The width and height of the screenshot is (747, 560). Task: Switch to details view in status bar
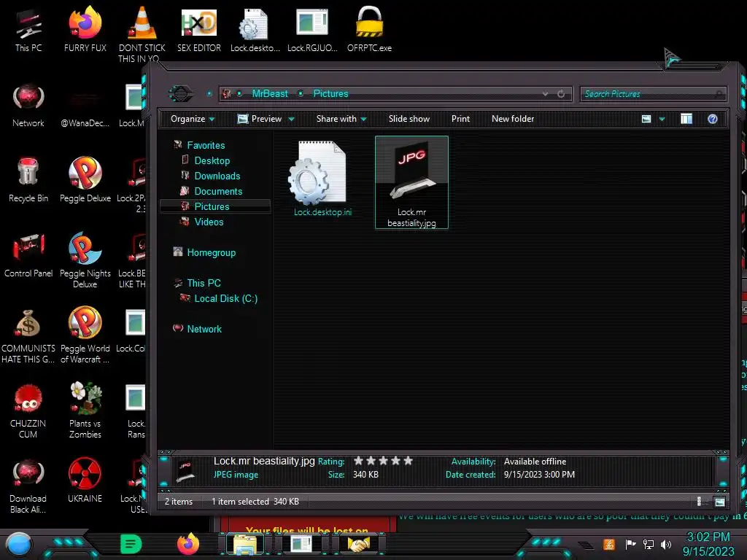tap(699, 502)
